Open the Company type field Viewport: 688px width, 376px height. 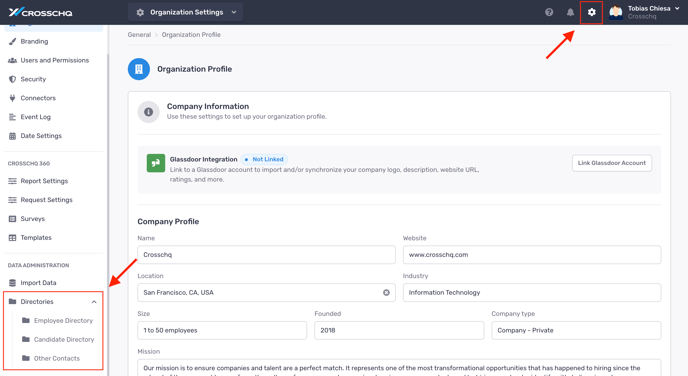tap(576, 330)
